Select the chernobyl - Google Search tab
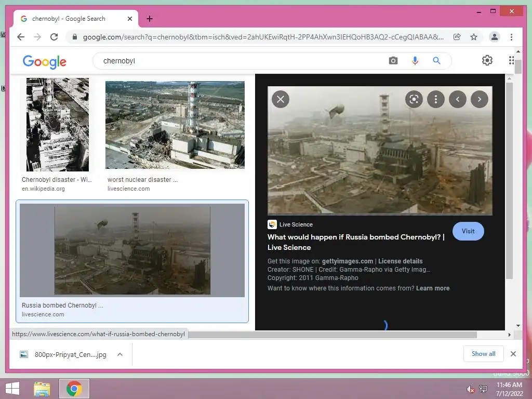Viewport: 532px width, 399px height. 76,19
